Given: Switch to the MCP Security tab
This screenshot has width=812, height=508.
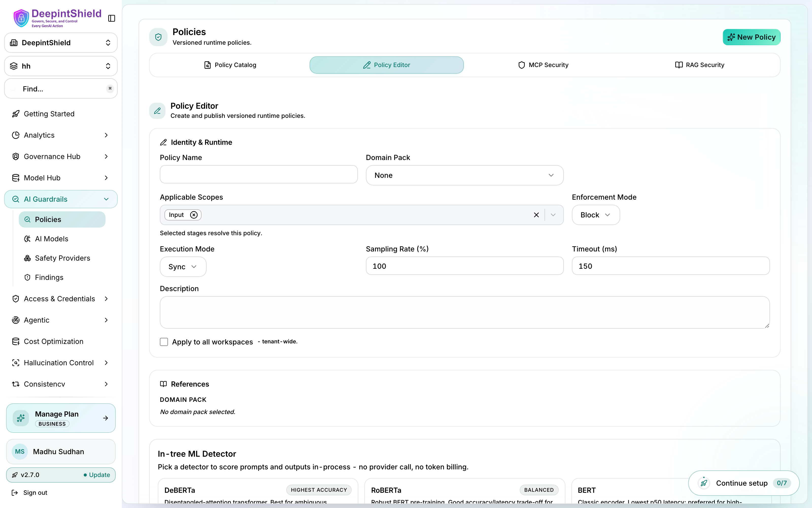Looking at the screenshot, I should 543,65.
